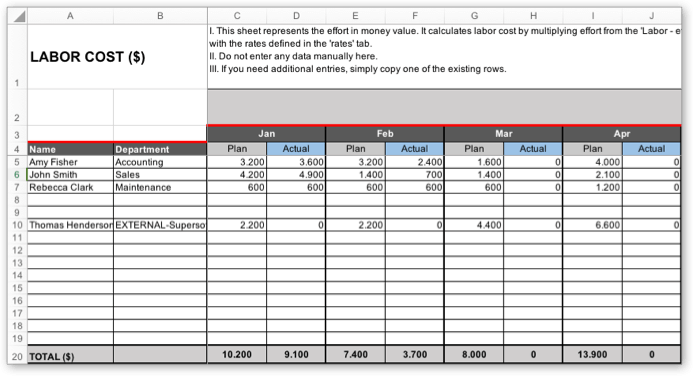Select the Maintenance department cell
This screenshot has height=376, width=695.
[160, 187]
